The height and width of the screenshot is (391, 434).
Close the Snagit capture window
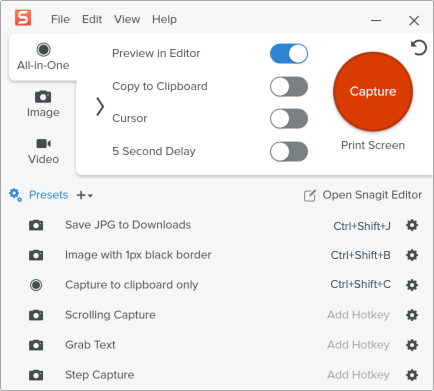coord(414,21)
